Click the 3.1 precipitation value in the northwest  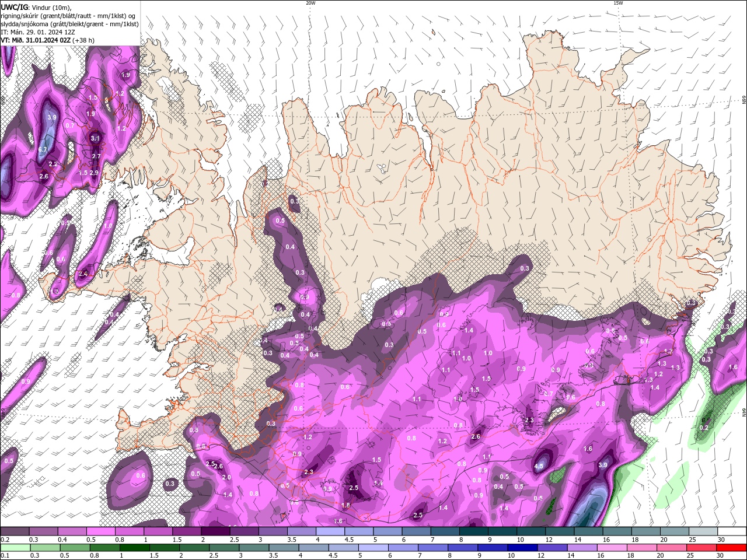coord(96,138)
